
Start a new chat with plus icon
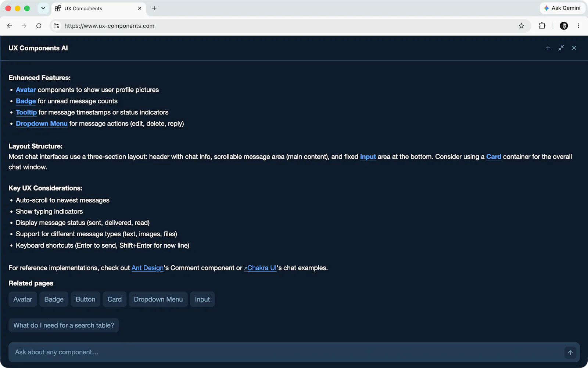(x=548, y=48)
